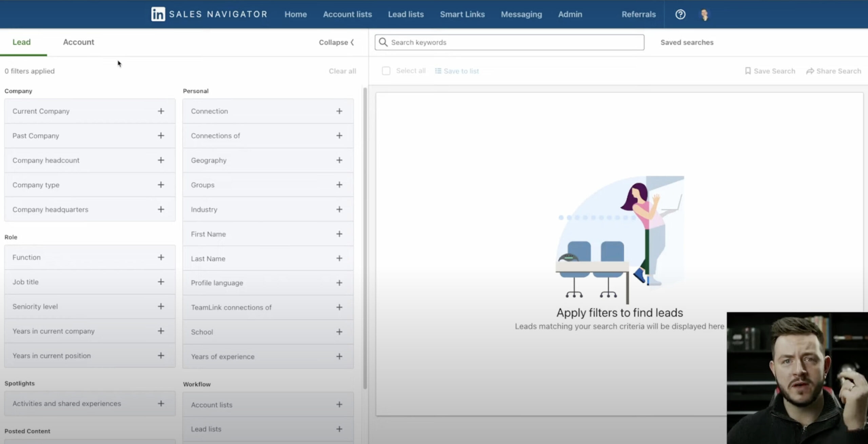The width and height of the screenshot is (868, 444).
Task: Collapse the filters panel
Action: click(x=336, y=42)
